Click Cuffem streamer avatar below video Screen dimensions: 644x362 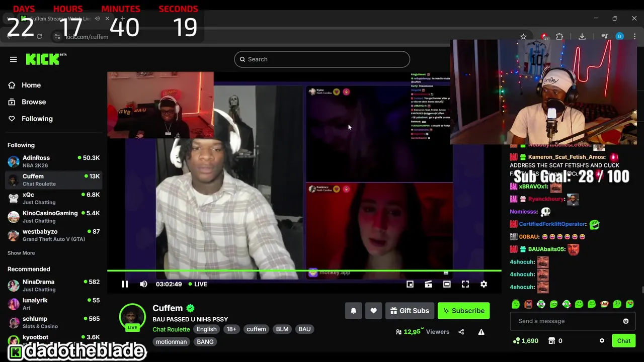[x=132, y=317]
